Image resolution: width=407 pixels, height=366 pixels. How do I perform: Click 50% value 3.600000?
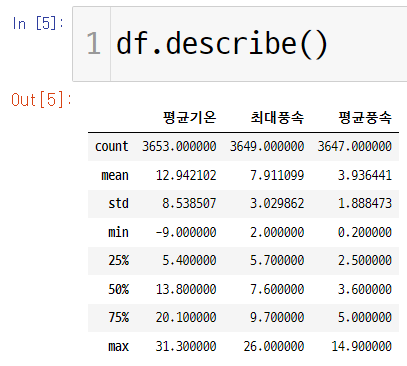click(365, 289)
